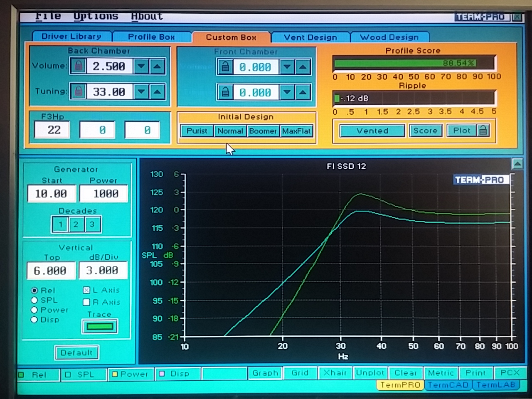The height and width of the screenshot is (399, 532).
Task: Toggle the Front Chamber Volume lock icon
Action: [225, 67]
